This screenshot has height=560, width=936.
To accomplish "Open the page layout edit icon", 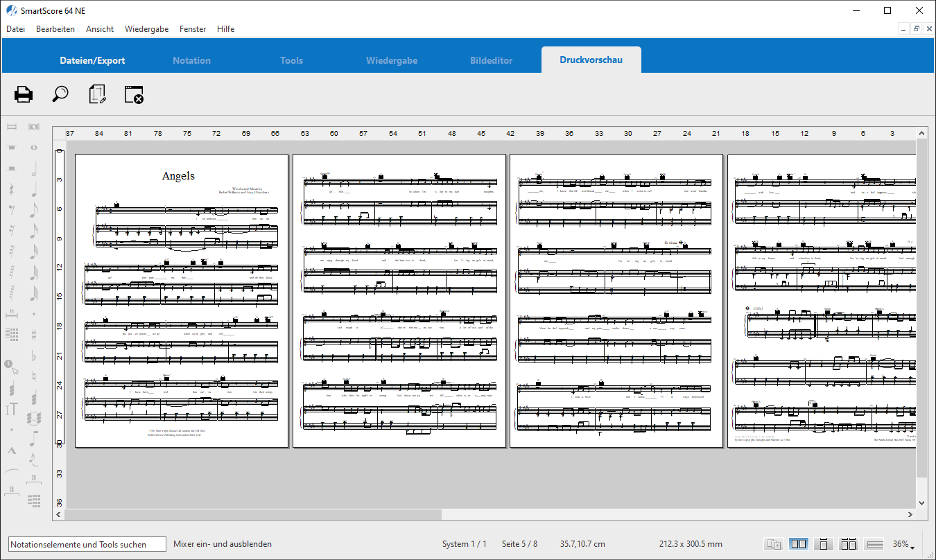I will (98, 94).
